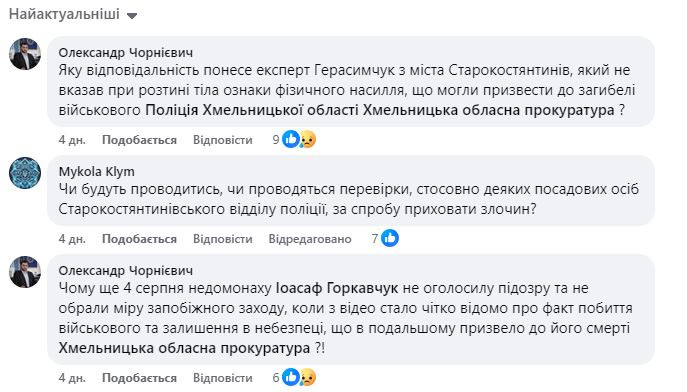The height and width of the screenshot is (392, 687).
Task: Open avatar on the third comment
Action: click(x=25, y=272)
